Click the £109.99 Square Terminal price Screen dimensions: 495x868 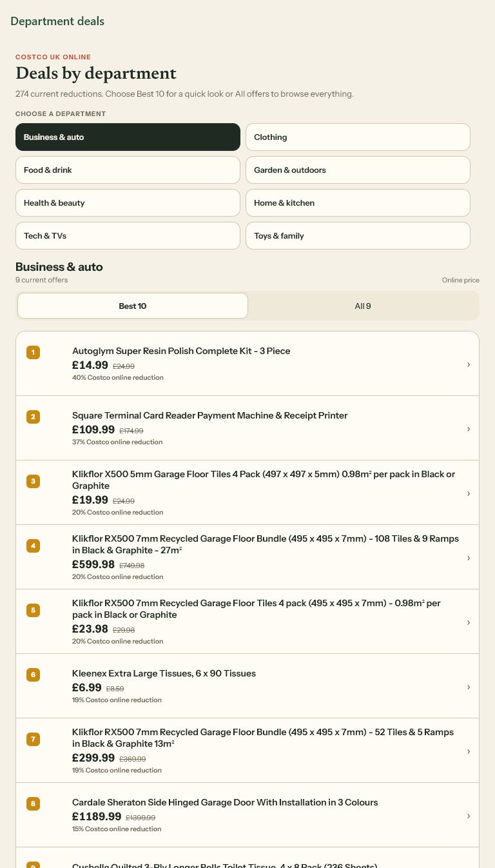coord(93,429)
